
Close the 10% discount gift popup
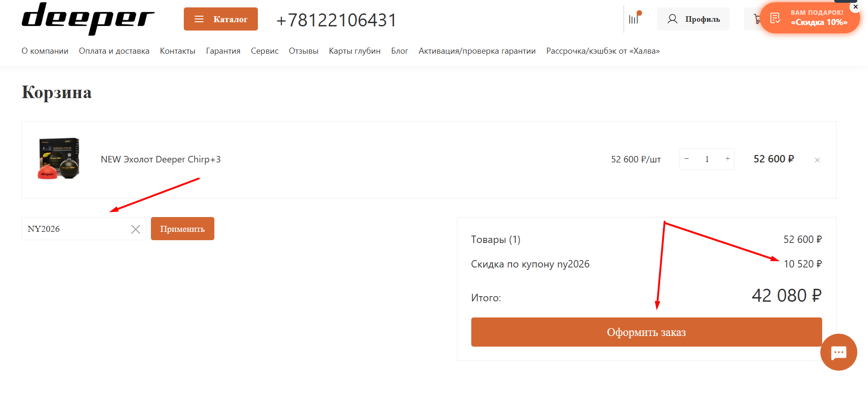pos(856,6)
